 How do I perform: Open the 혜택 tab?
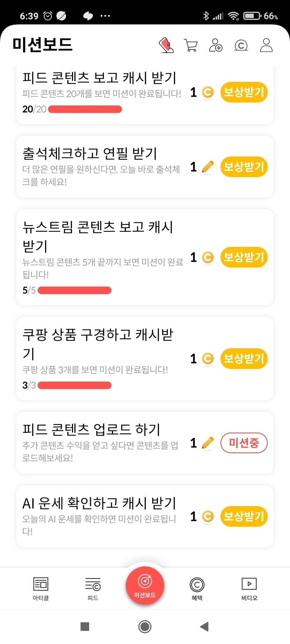(197, 589)
